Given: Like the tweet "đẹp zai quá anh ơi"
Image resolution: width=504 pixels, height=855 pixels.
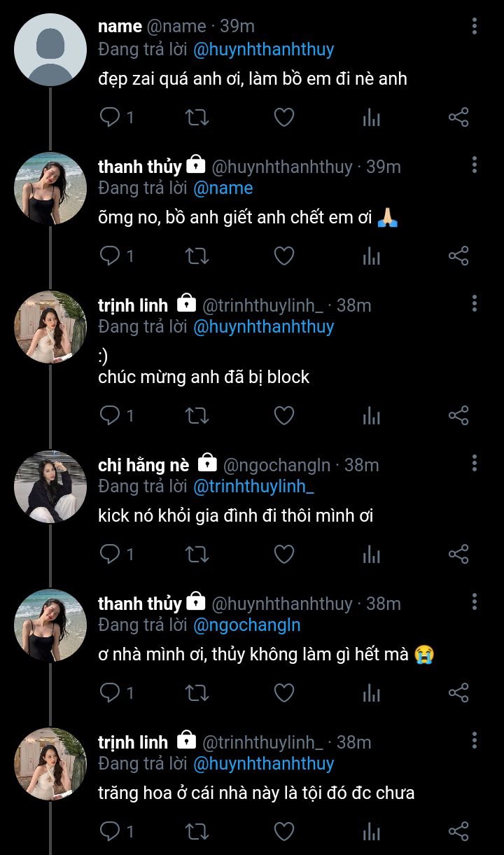Looking at the screenshot, I should click(x=283, y=118).
